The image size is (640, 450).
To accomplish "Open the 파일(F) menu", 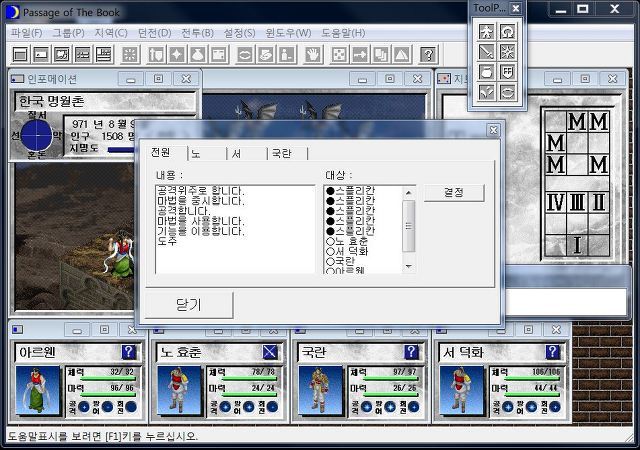I will (x=27, y=33).
